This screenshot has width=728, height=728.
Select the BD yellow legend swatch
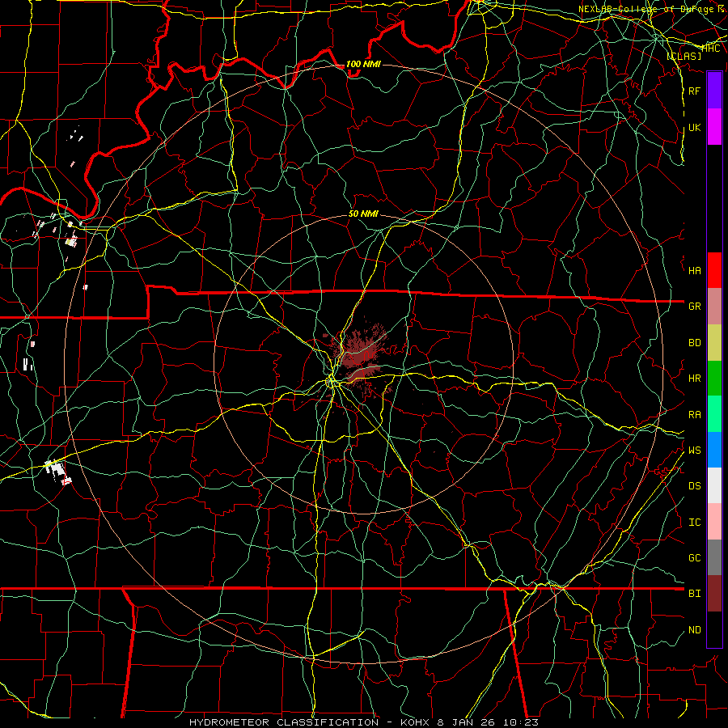[x=714, y=342]
